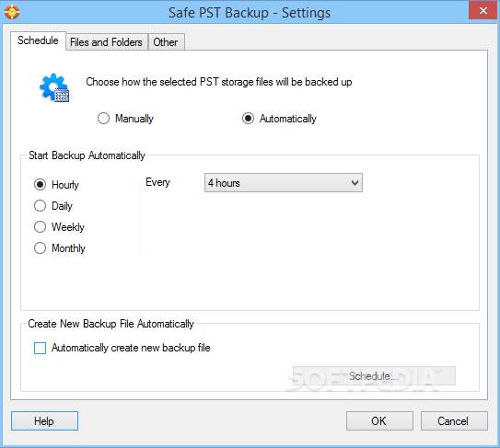Switch to the Other tab
This screenshot has width=500, height=448.
click(x=166, y=42)
